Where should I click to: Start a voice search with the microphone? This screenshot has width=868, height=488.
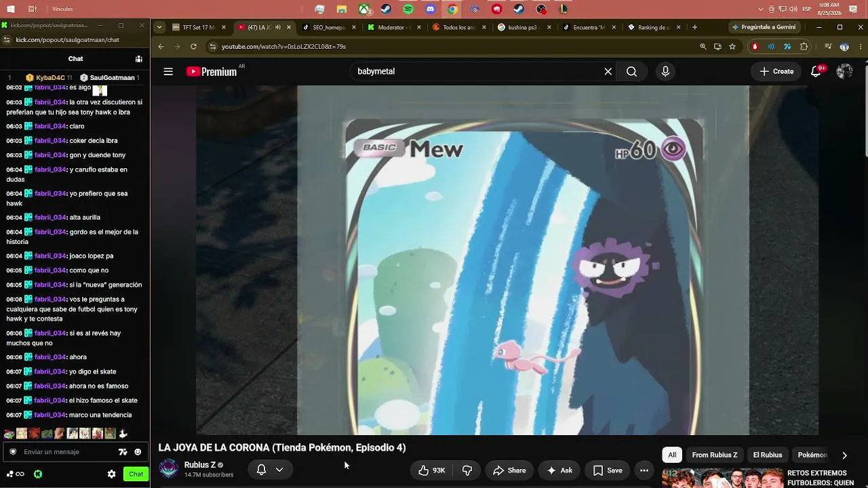665,71
